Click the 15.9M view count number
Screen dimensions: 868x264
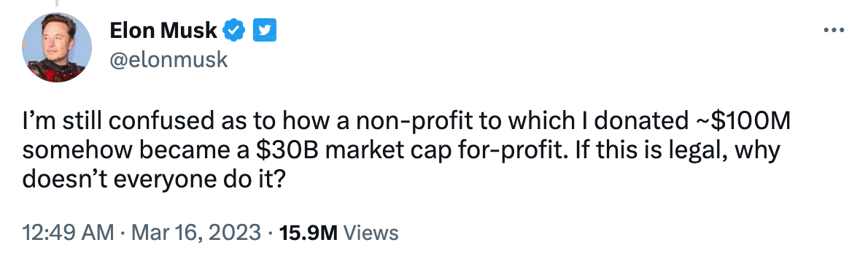(309, 233)
